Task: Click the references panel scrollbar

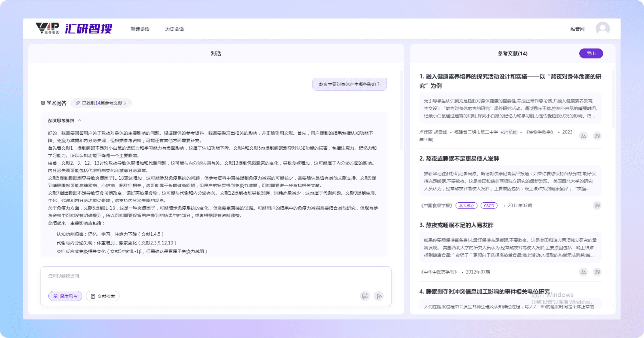Action: tap(613, 99)
